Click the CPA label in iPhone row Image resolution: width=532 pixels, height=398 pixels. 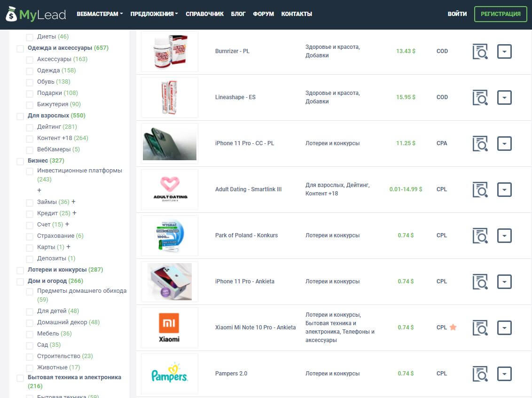pyautogui.click(x=441, y=143)
